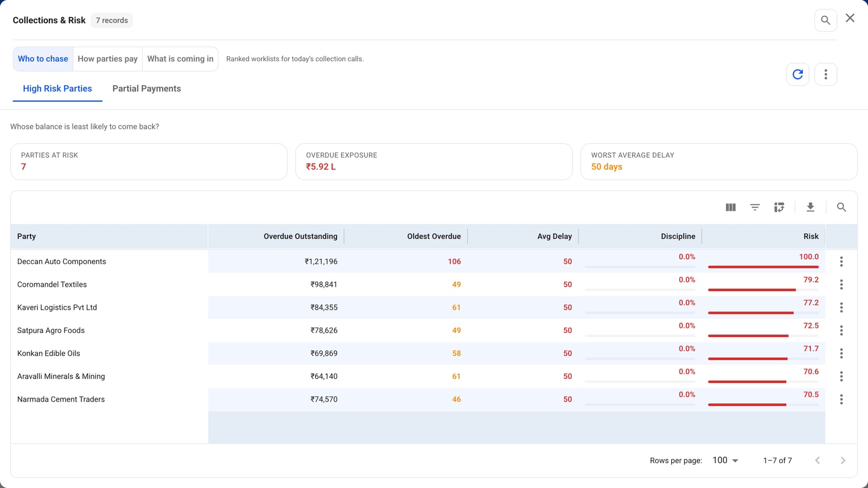Open the search icon in the header

pyautogui.click(x=825, y=21)
